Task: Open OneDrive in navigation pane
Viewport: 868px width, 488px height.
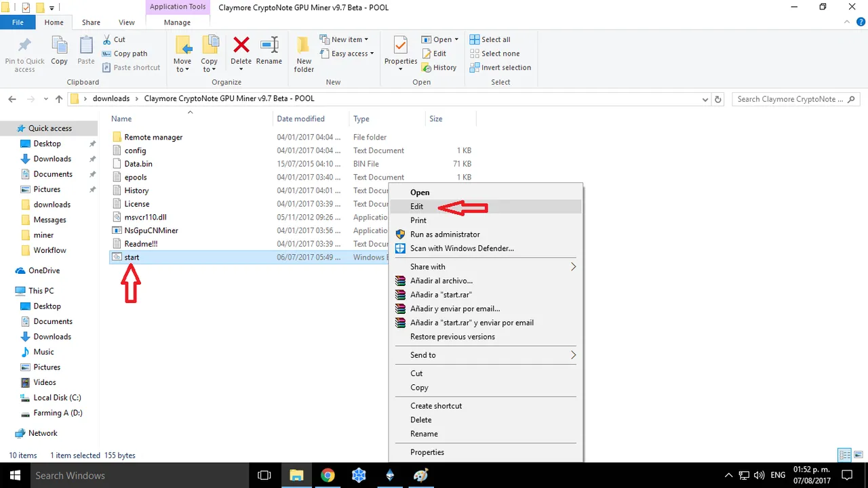Action: [x=44, y=270]
